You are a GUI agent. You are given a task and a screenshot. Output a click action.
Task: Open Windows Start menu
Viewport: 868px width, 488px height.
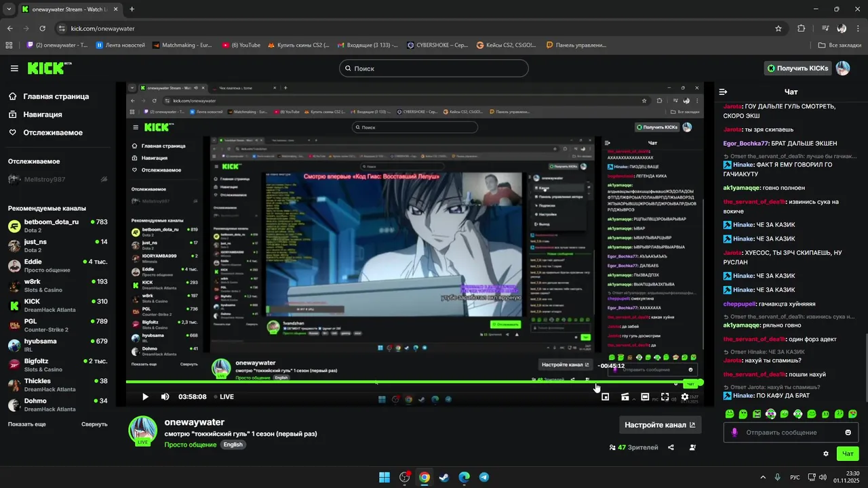[x=384, y=477]
